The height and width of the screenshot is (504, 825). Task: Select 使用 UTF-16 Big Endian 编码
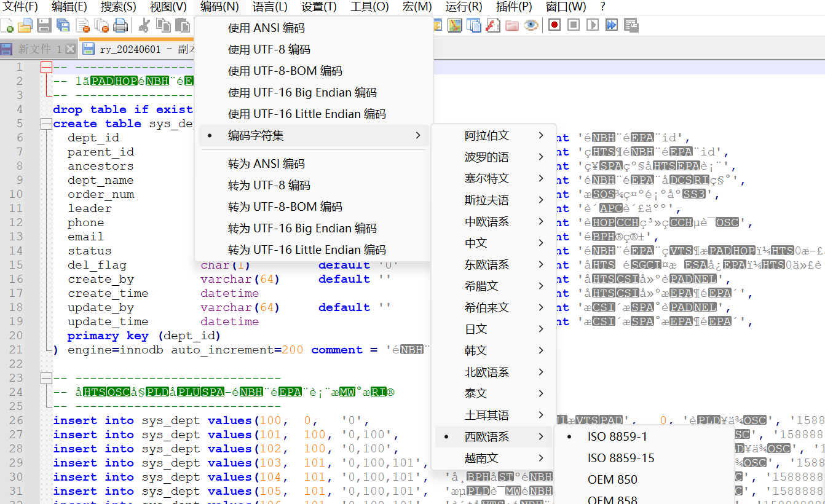point(314,93)
